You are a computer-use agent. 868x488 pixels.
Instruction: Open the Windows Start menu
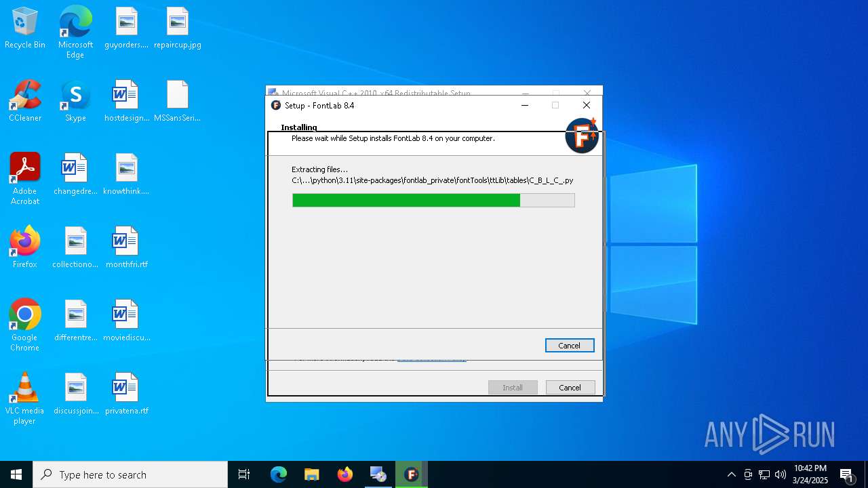coord(16,474)
